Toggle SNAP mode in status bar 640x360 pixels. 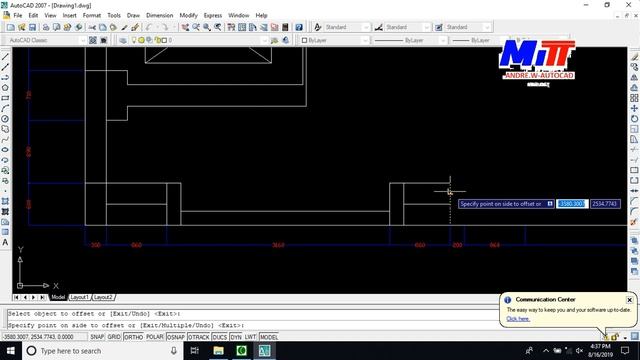(97, 337)
